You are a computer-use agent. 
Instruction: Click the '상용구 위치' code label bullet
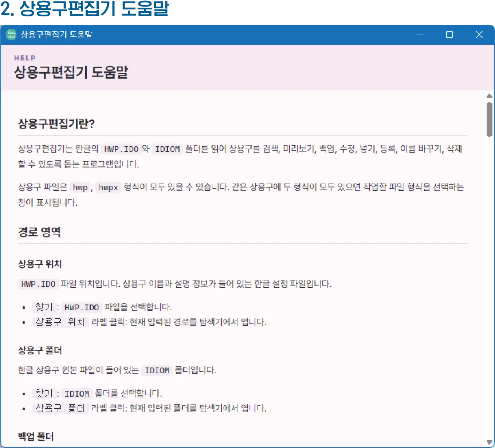60,322
